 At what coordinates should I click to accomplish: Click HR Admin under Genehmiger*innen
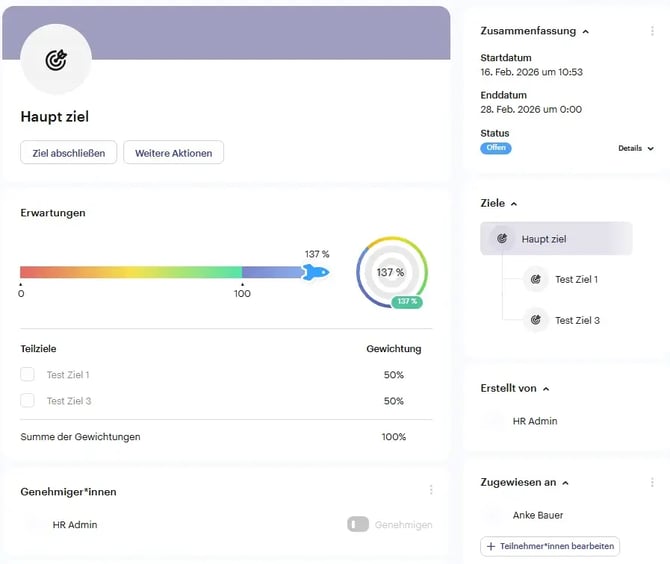pyautogui.click(x=75, y=525)
